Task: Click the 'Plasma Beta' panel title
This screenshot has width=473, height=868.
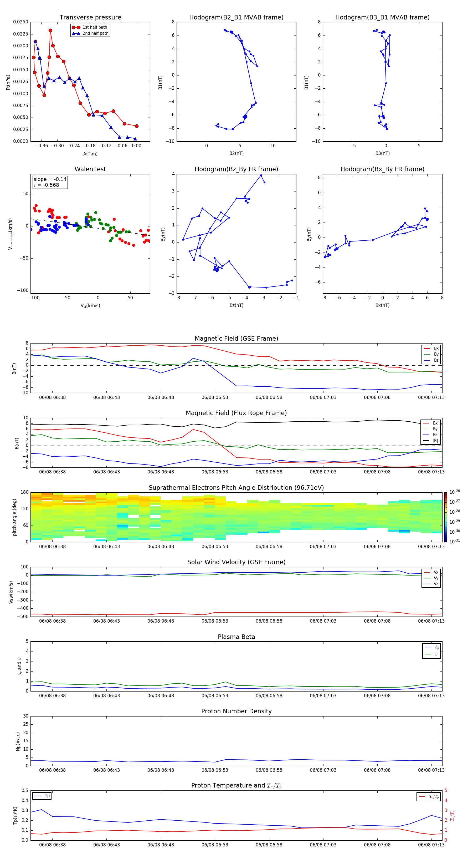Action: (x=236, y=637)
